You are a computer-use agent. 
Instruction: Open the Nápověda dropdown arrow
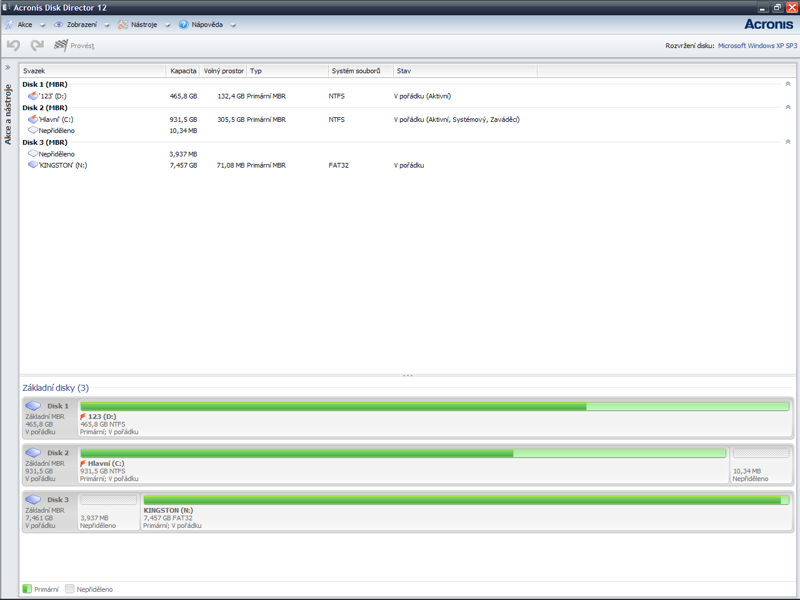click(233, 25)
